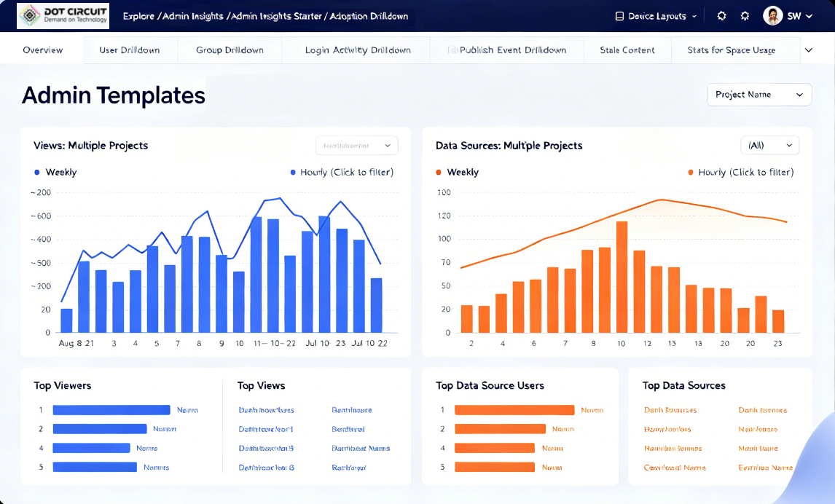Click Top Data Source Users rank 2 bar
This screenshot has width=835, height=504.
500,429
